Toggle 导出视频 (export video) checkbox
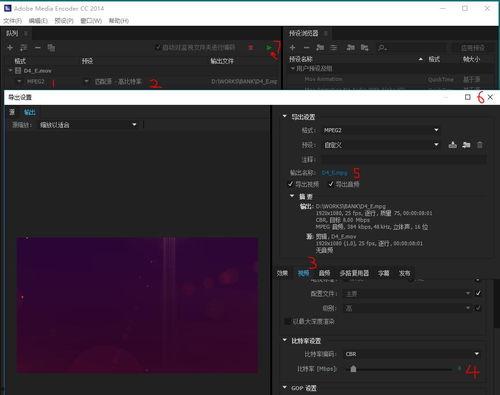Screen dimensions: 500x395 point(291,184)
